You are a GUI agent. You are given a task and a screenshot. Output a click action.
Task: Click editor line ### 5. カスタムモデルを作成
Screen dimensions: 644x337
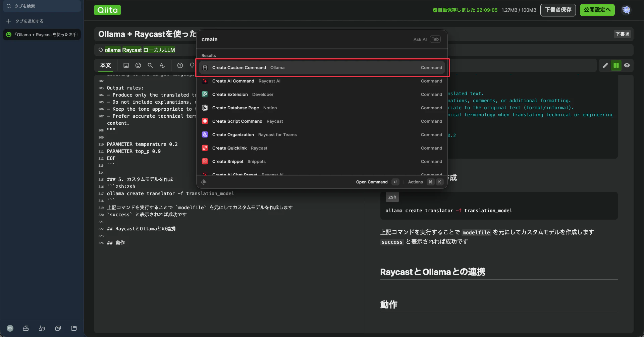click(140, 179)
